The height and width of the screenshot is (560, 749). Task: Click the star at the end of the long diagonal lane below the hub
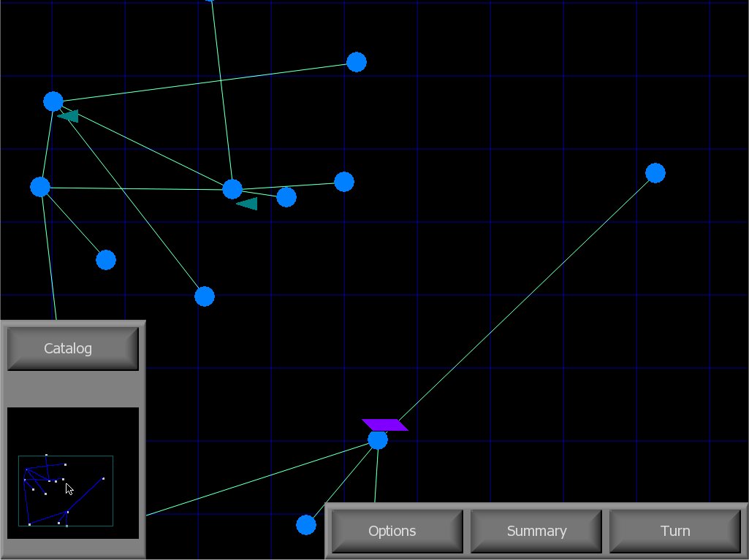coord(205,296)
